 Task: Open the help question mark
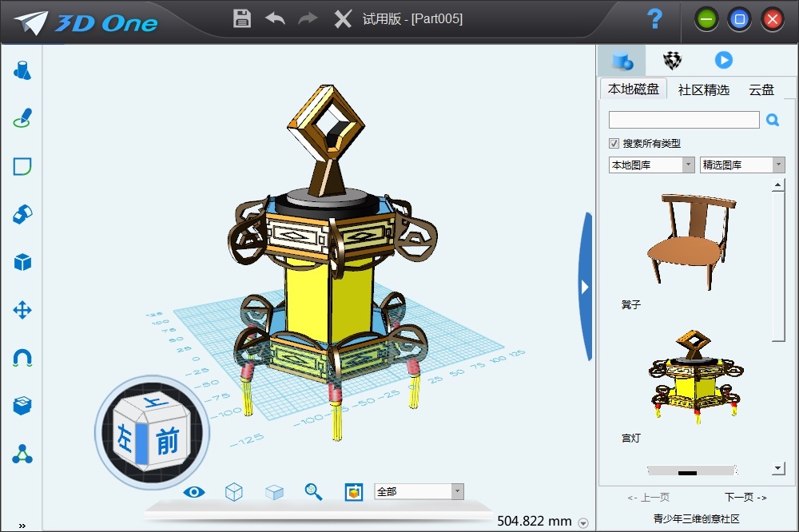(655, 19)
